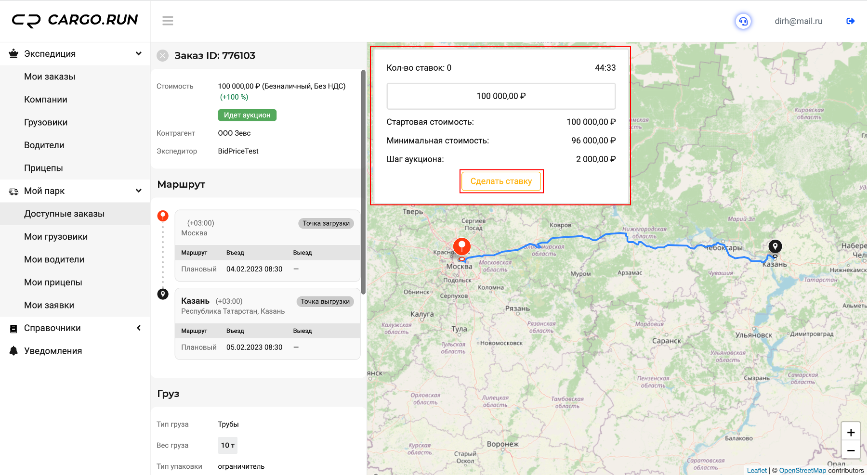Close order 776103 with the X icon

tap(163, 56)
